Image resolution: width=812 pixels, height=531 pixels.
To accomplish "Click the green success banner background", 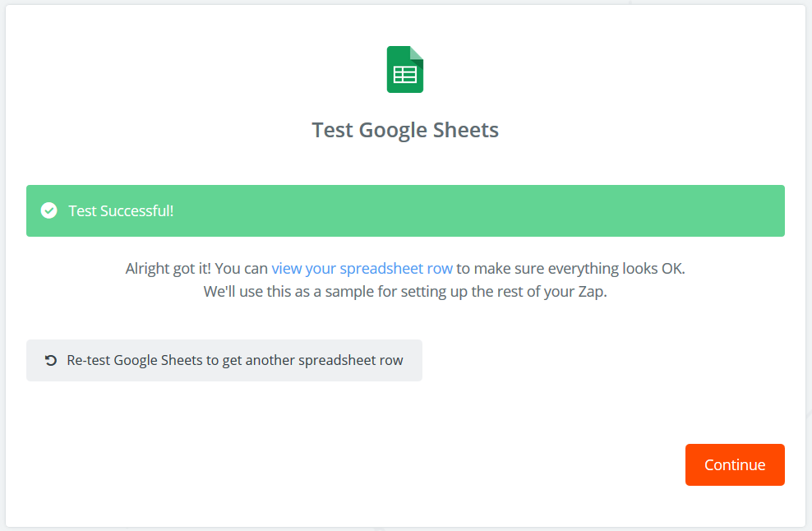I will click(x=493, y=210).
